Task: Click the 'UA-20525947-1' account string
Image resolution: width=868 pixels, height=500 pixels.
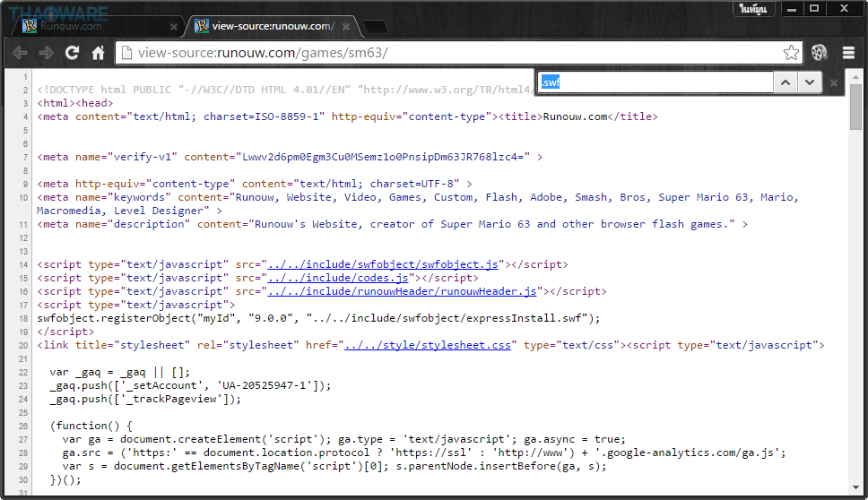Action: (265, 385)
